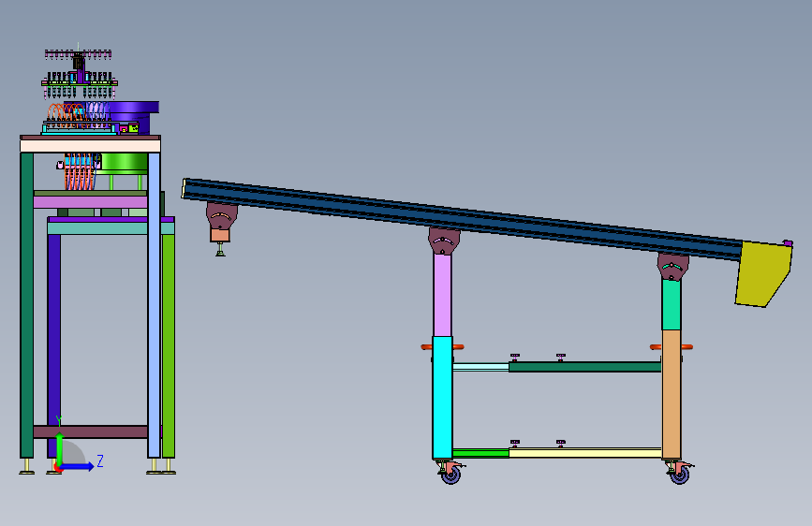Select the lime green leg of the table

pos(169,346)
